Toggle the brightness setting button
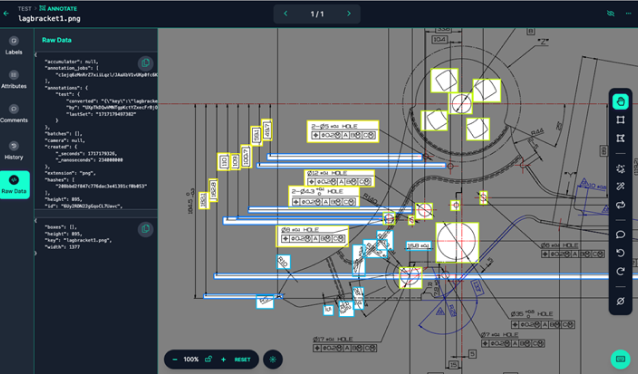This screenshot has width=638, height=374. pos(273,359)
